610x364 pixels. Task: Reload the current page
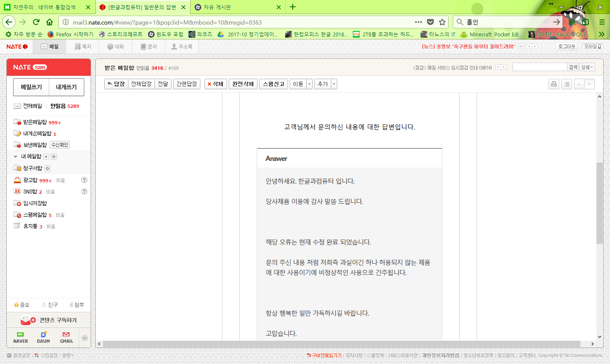[36, 22]
